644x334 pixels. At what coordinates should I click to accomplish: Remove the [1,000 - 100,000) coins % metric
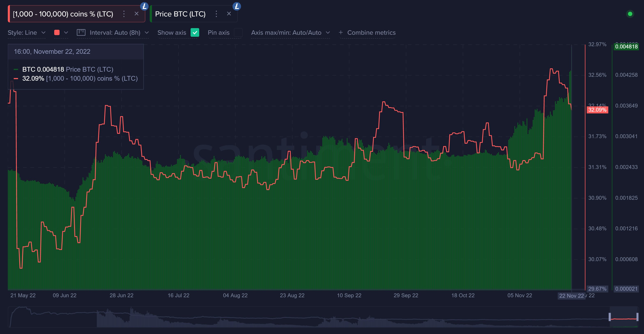tap(137, 14)
